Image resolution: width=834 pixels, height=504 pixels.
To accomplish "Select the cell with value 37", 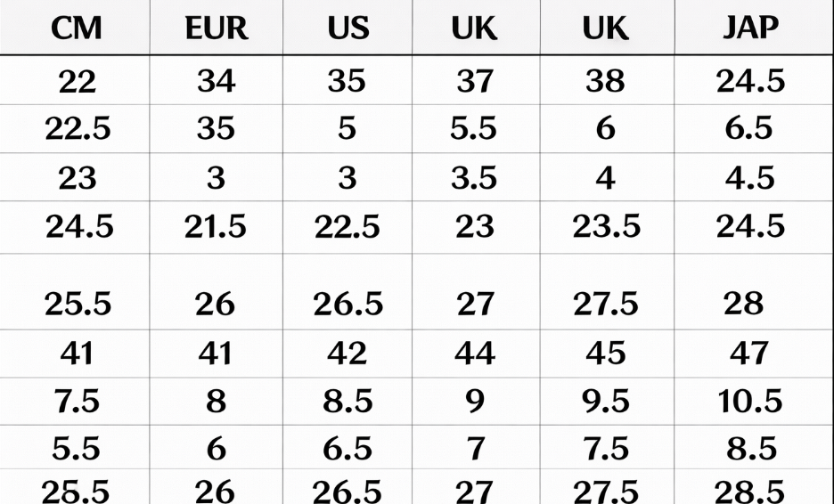I will pos(474,82).
